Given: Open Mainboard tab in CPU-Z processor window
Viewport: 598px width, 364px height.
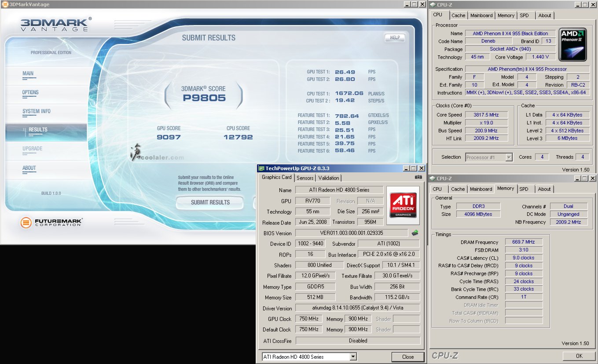Looking at the screenshot, I should coord(481,15).
